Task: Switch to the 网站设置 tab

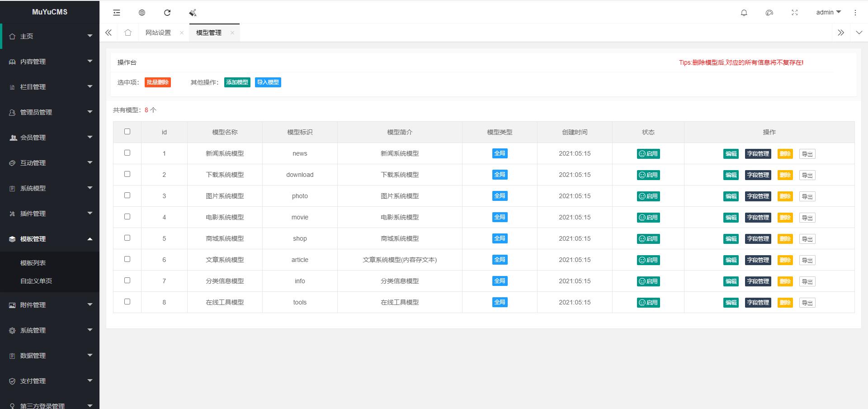Action: (x=158, y=32)
